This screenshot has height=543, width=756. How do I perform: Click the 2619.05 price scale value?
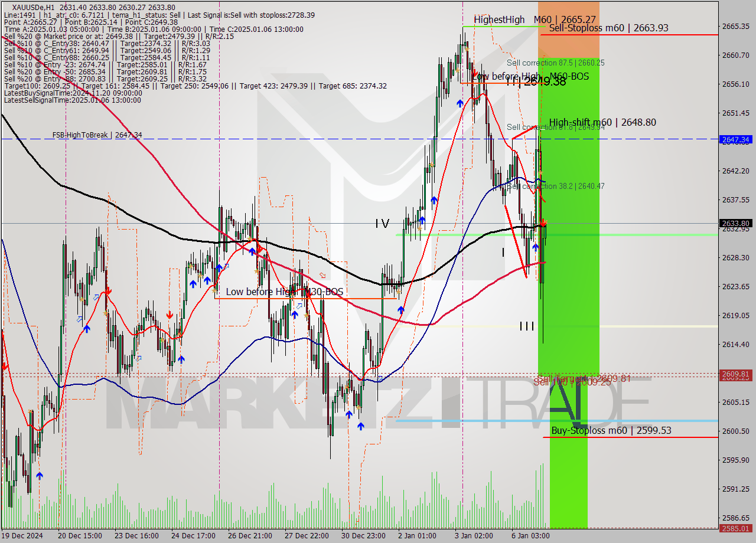click(x=736, y=315)
